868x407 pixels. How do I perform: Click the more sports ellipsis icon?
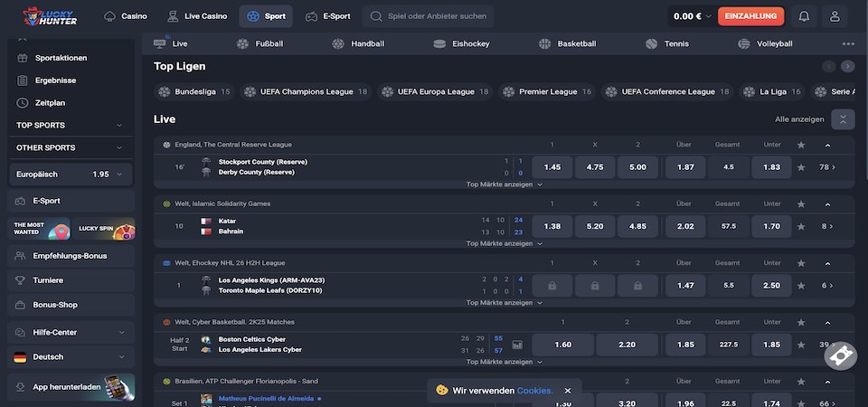point(848,43)
